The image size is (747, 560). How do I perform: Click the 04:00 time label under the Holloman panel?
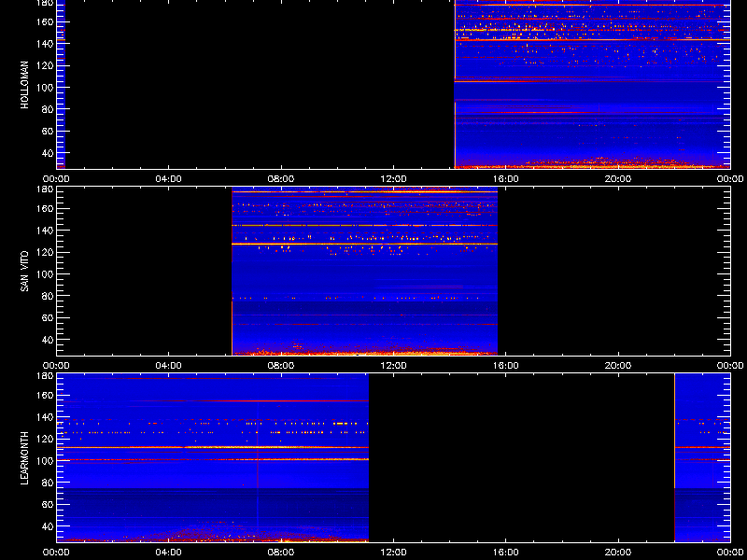[x=169, y=179]
